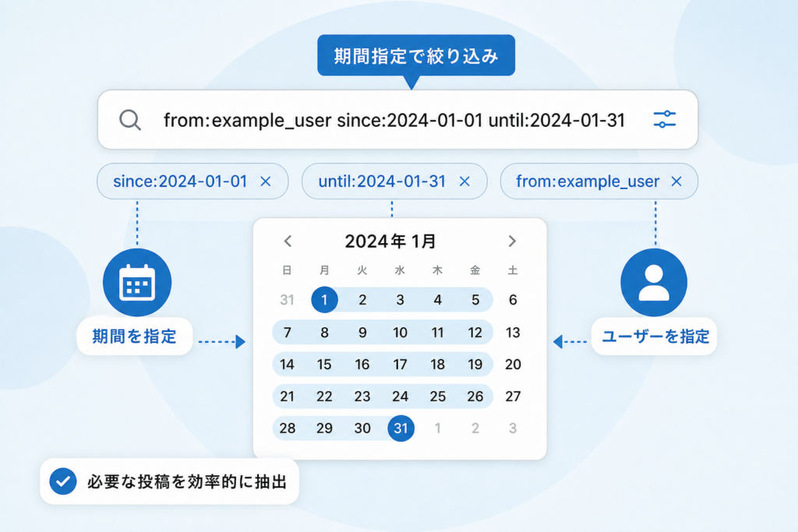Image resolution: width=798 pixels, height=532 pixels.
Task: Click the 期間指定で絞り込み tooltip banner
Action: 416,55
